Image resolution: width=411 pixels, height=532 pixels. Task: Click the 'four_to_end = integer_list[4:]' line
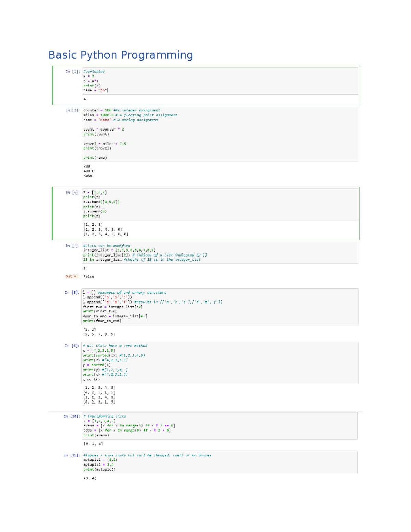click(x=115, y=316)
